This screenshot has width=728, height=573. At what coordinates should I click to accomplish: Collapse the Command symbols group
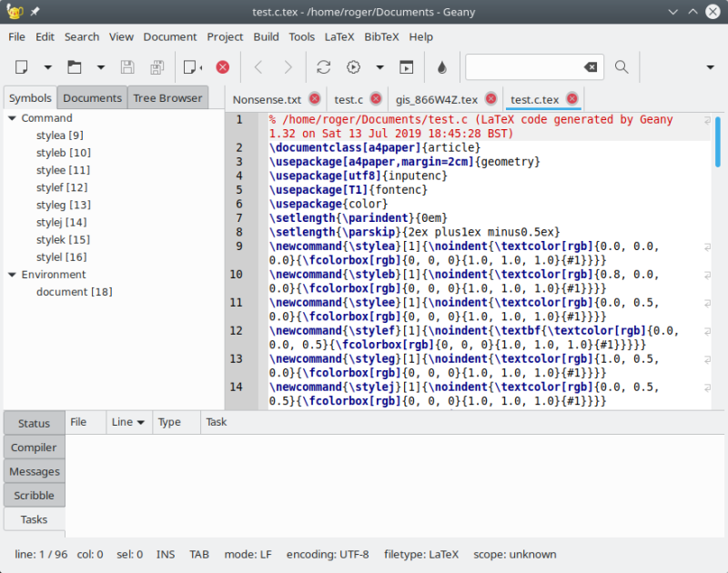pos(11,117)
